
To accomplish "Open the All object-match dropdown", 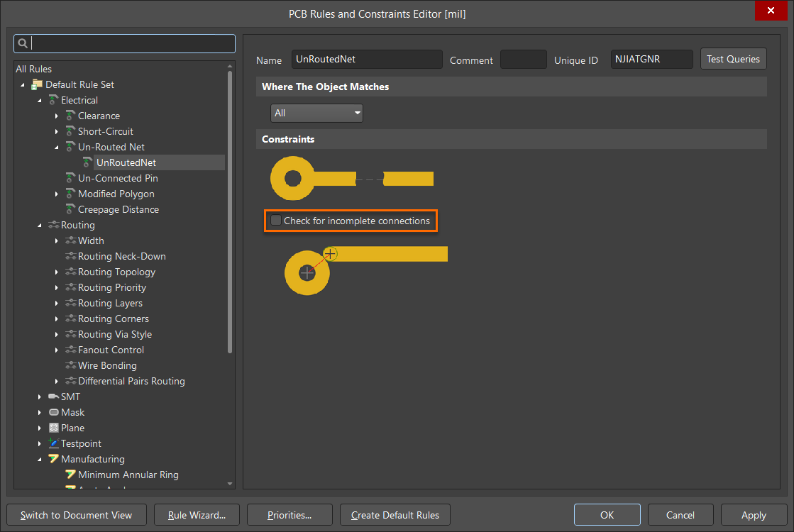I will (x=316, y=113).
